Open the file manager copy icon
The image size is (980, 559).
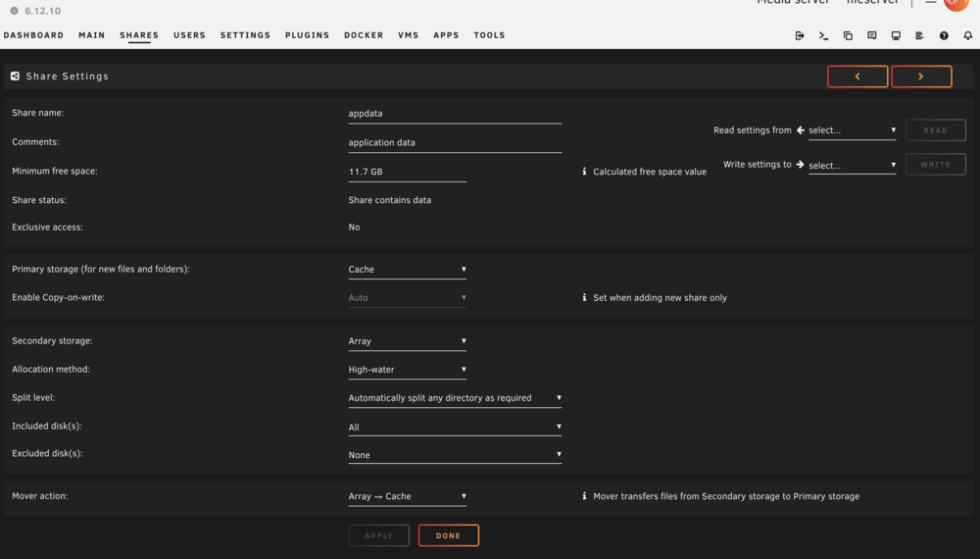point(848,35)
